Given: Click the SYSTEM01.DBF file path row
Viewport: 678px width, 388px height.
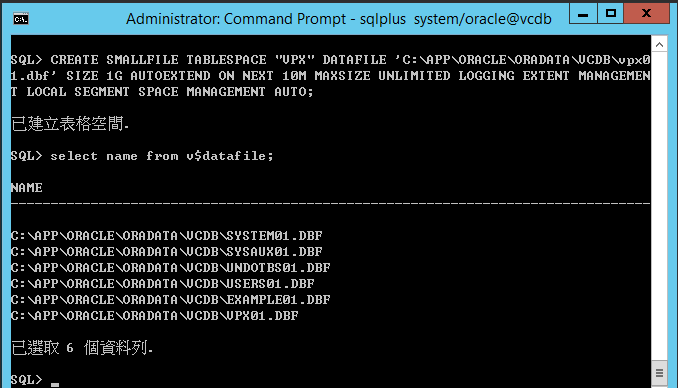Looking at the screenshot, I should (166, 236).
